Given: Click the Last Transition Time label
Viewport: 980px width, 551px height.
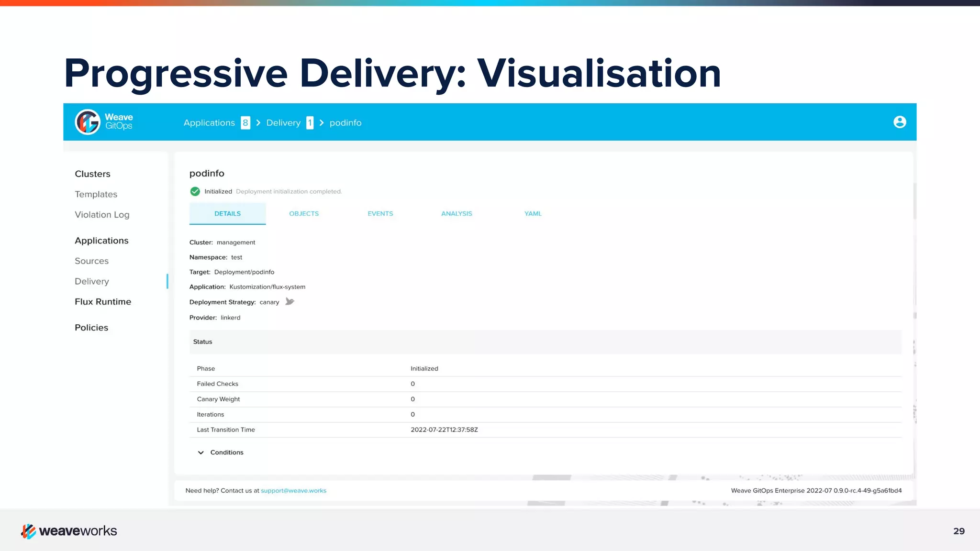Looking at the screenshot, I should 226,430.
